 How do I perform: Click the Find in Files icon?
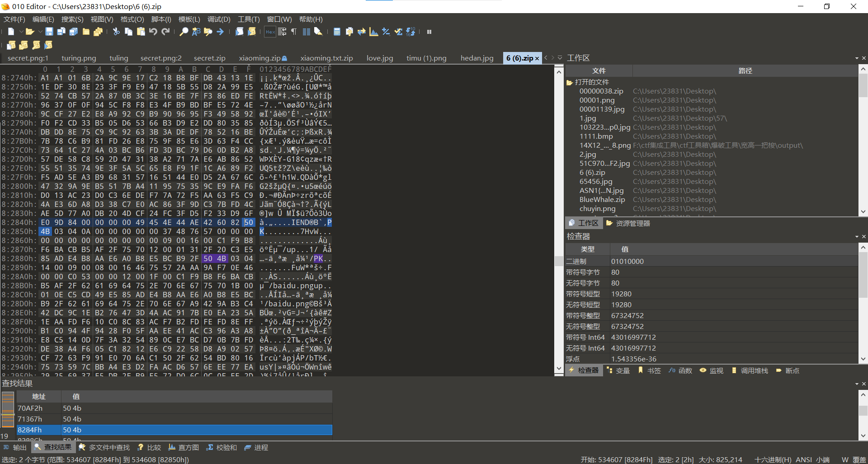pyautogui.click(x=208, y=32)
